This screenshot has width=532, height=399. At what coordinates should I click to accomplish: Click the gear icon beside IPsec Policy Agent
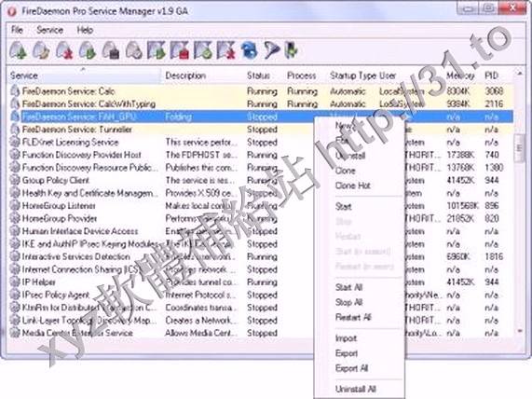[x=15, y=295]
